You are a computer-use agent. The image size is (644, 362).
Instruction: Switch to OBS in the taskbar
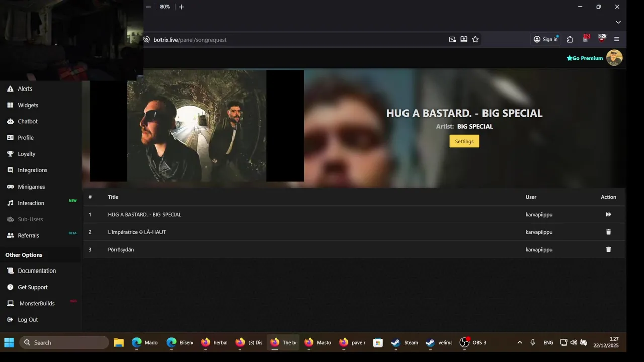pos(473,342)
